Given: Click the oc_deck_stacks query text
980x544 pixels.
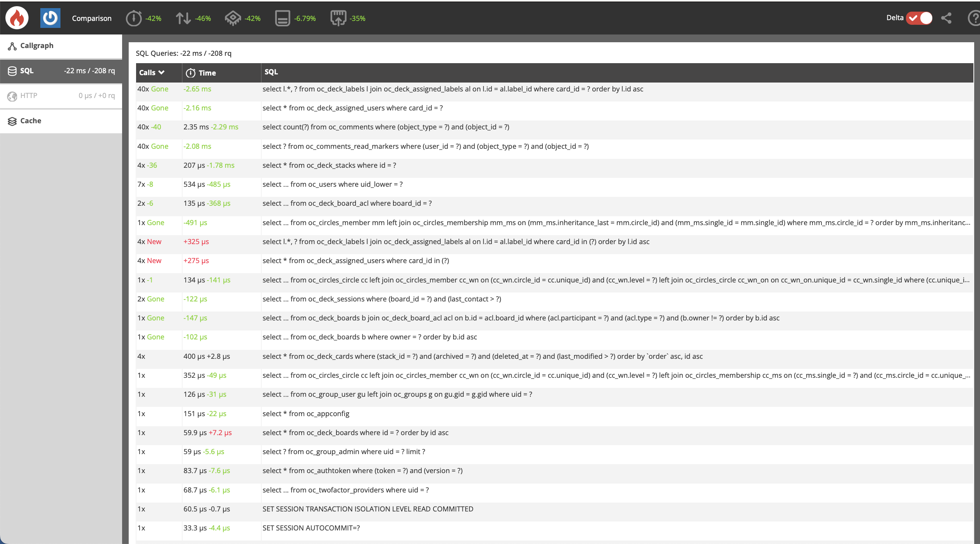Looking at the screenshot, I should coord(329,165).
